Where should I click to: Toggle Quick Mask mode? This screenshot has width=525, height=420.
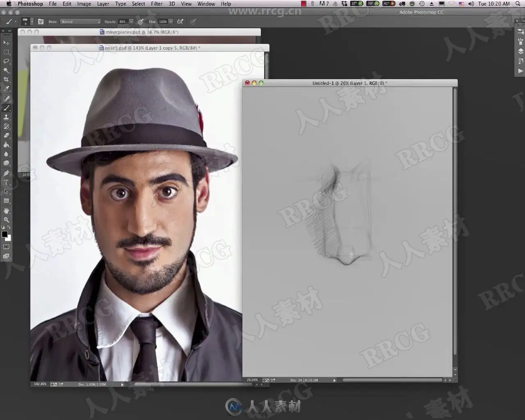click(x=6, y=247)
